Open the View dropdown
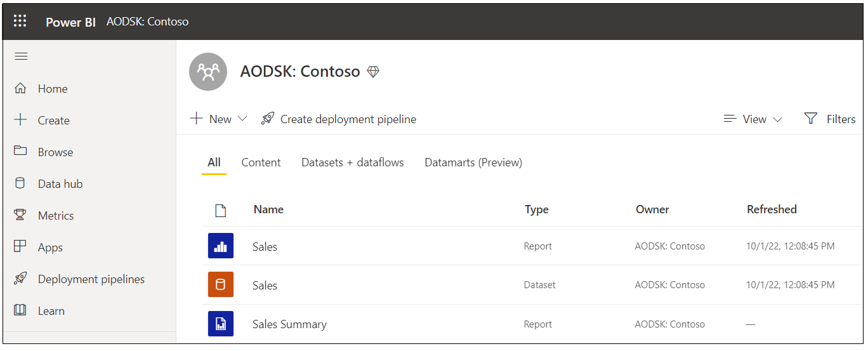The height and width of the screenshot is (351, 868). [753, 119]
